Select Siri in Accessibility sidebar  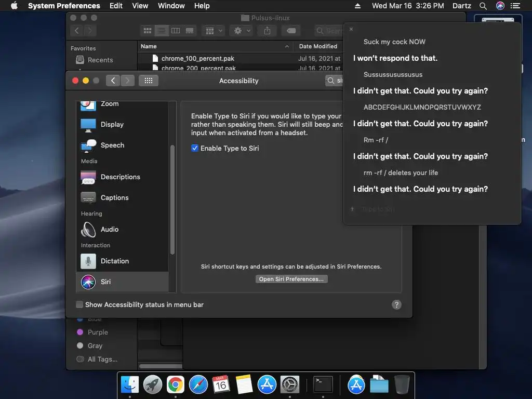coord(122,282)
